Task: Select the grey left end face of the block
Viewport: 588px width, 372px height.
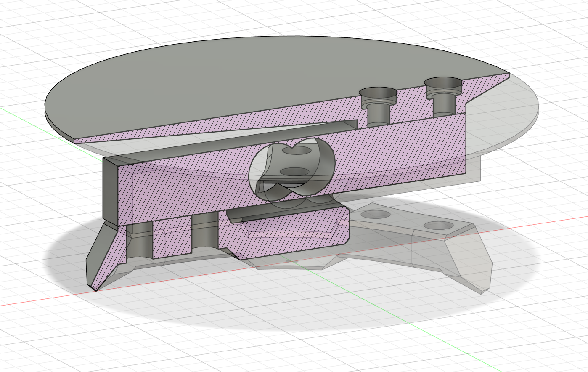Action: (111, 191)
